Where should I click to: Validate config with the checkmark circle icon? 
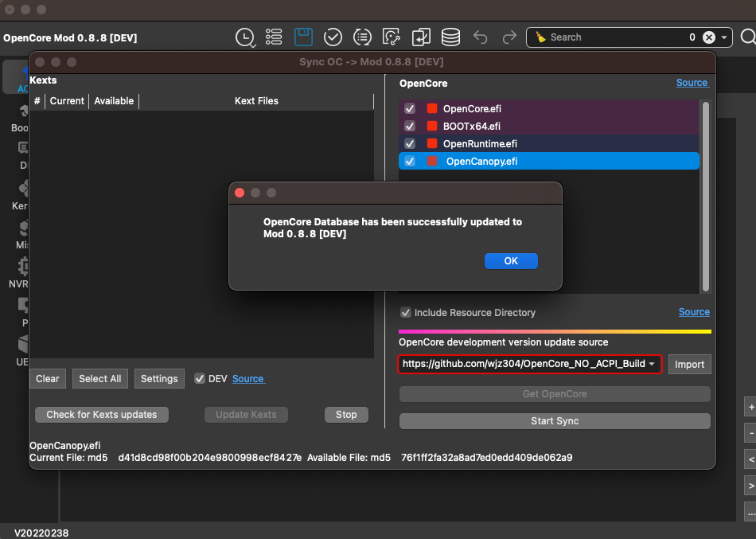(x=333, y=37)
